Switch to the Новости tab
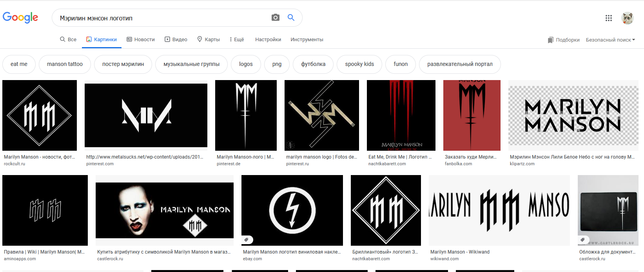 [141, 40]
